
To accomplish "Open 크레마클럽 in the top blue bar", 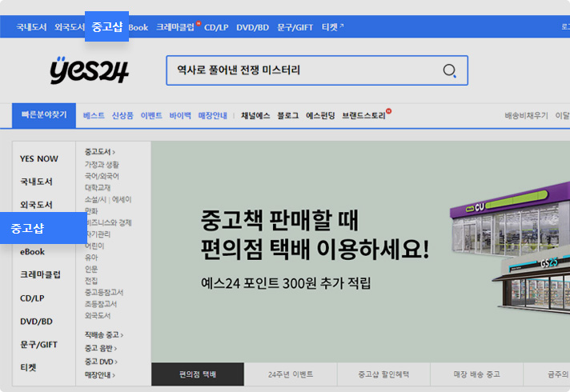I will click(x=175, y=27).
